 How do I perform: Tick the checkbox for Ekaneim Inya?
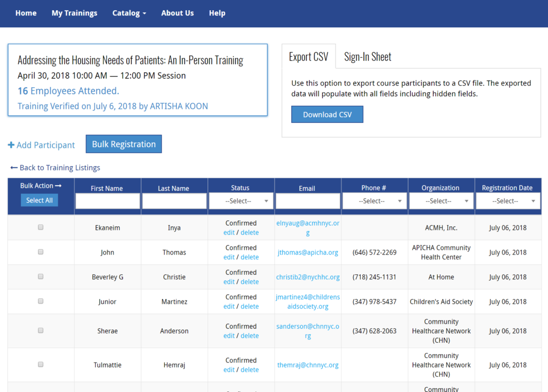coord(41,227)
